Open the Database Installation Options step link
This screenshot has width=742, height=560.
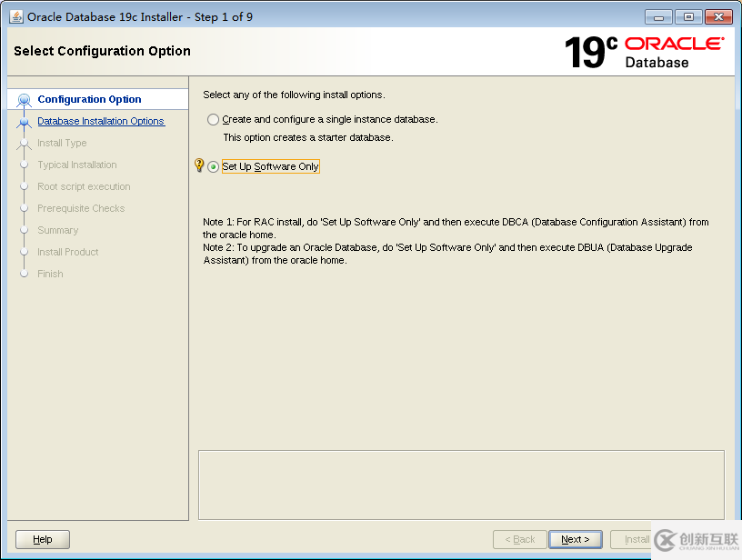(101, 121)
